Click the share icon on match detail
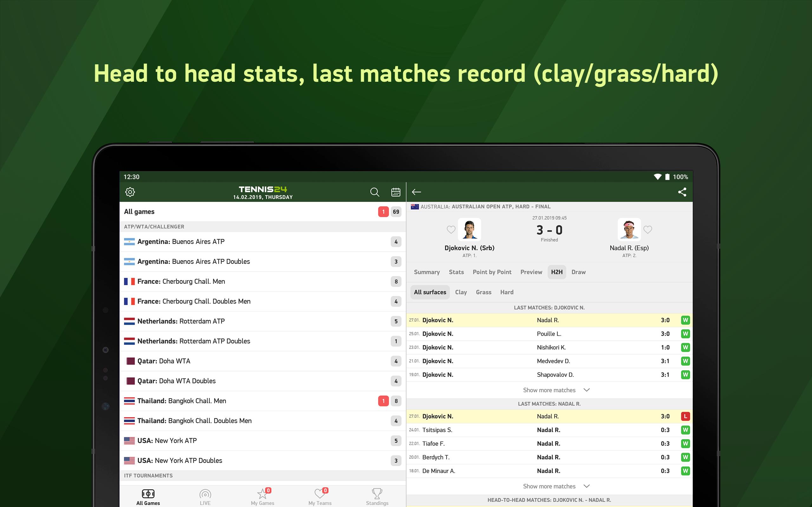The width and height of the screenshot is (812, 507). [x=681, y=192]
